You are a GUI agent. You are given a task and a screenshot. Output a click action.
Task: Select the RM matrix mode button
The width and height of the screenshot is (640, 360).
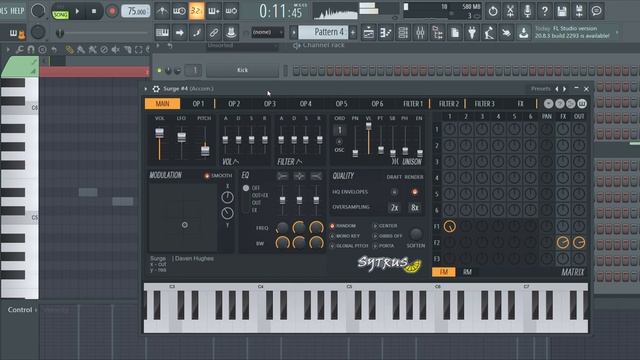(x=467, y=272)
